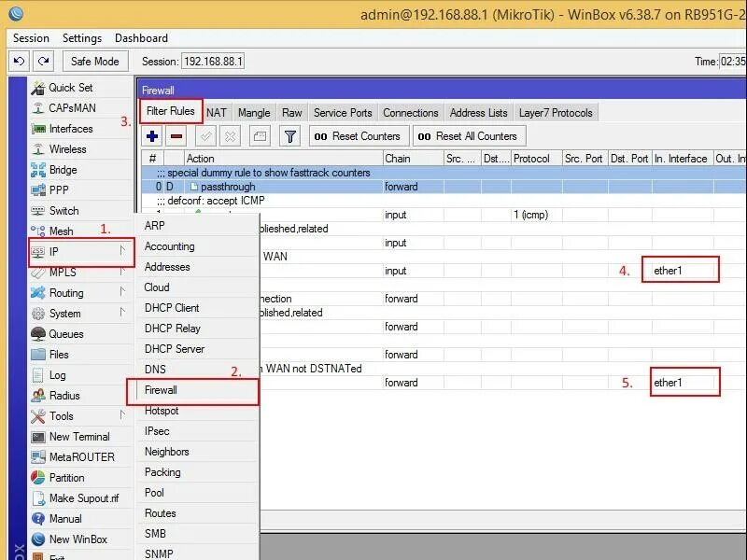Sort rules by the In. Interface column header
The width and height of the screenshot is (747, 560).
683,159
